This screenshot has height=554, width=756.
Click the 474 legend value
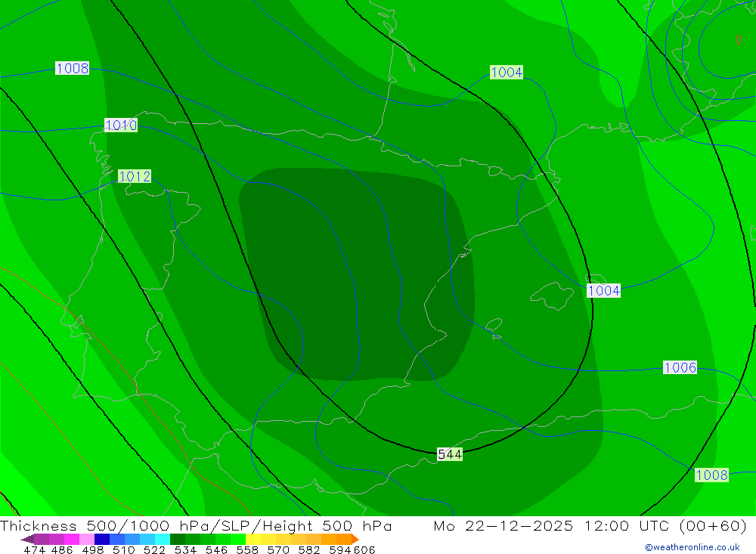tap(34, 549)
